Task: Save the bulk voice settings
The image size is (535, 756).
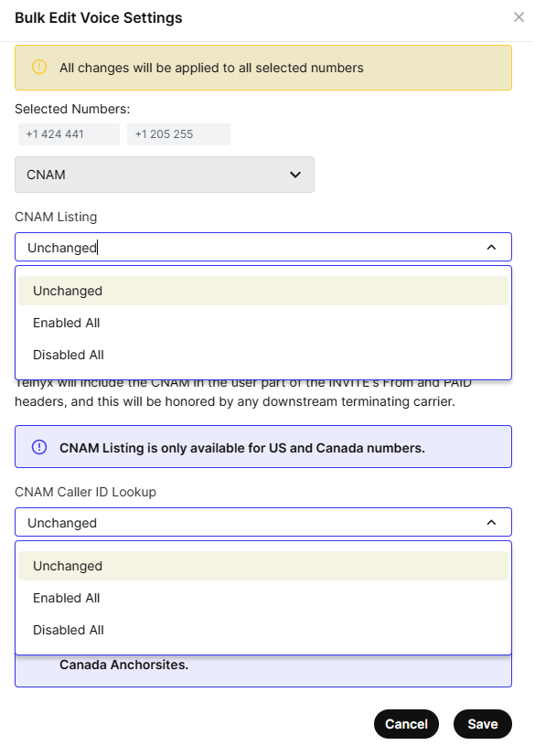Action: pos(483,724)
